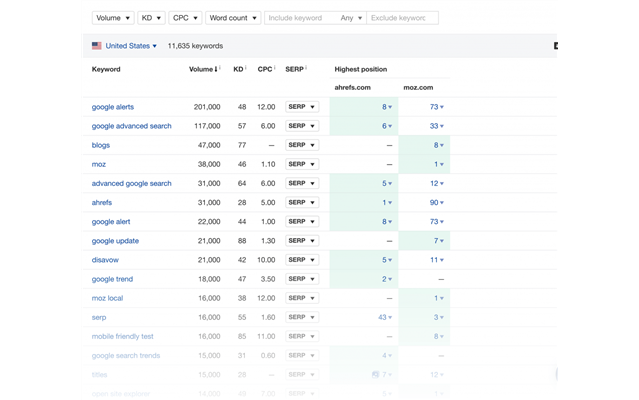Image resolution: width=639 pixels, height=400 pixels.
Task: Click moz.com position arrow for google advanced search
Action: pyautogui.click(x=443, y=126)
